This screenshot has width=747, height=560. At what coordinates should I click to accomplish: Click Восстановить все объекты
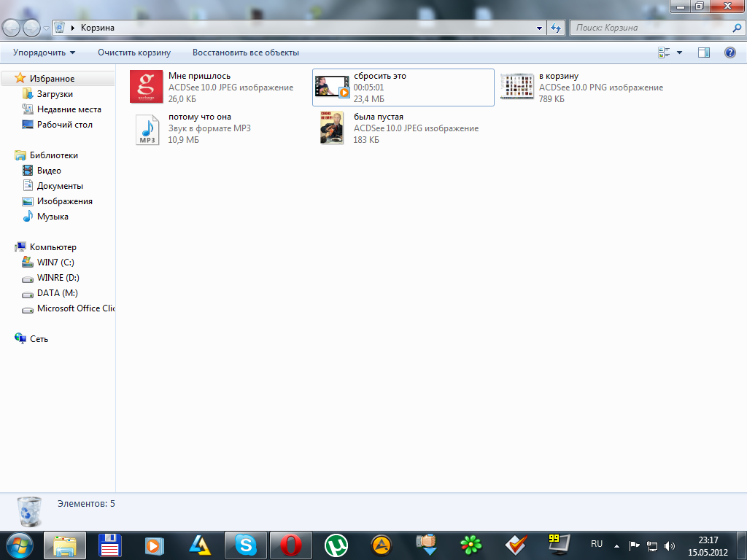[x=246, y=52]
